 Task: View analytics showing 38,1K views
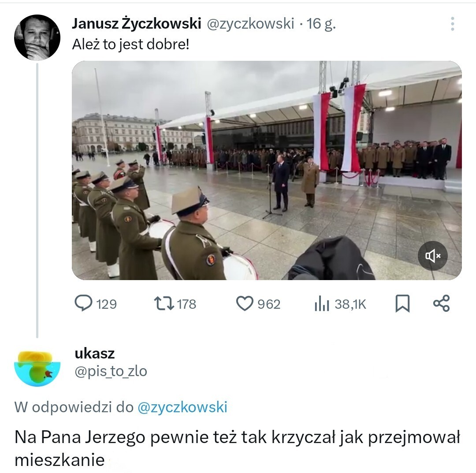pyautogui.click(x=322, y=304)
